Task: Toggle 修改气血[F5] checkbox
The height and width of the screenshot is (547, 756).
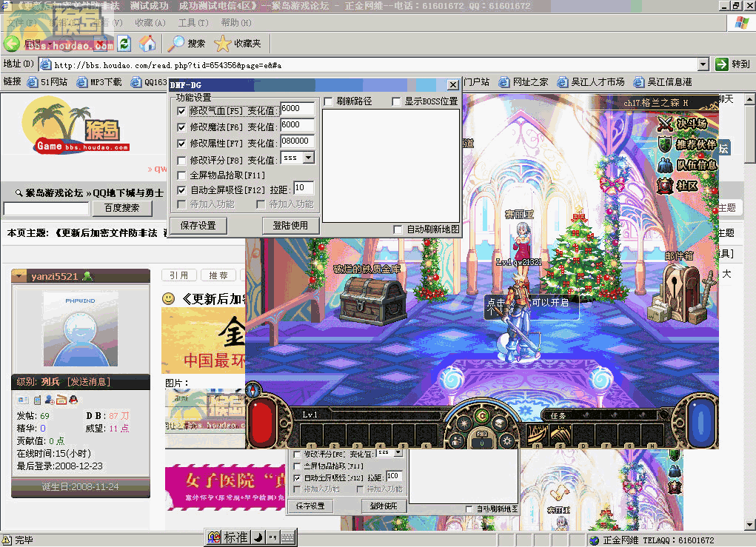Action: point(181,111)
